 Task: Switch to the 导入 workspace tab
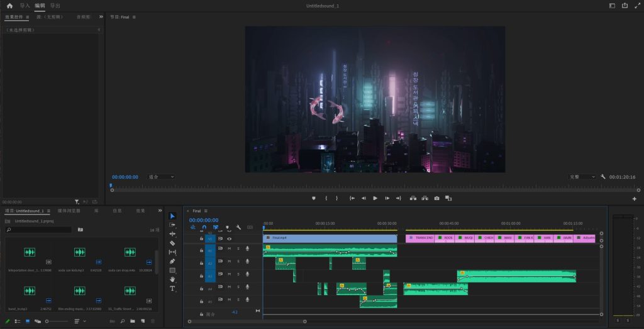point(25,6)
